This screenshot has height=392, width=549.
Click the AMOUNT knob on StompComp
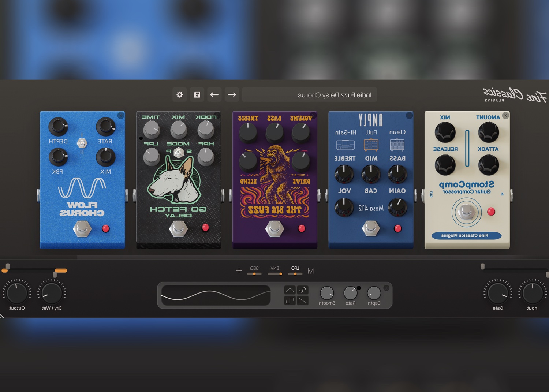point(489,132)
